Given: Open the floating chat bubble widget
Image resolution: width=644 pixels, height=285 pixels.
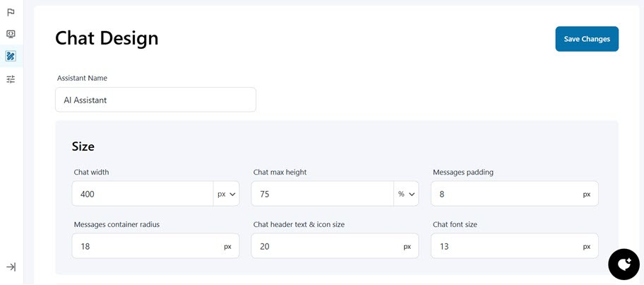Looking at the screenshot, I should pos(624,264).
